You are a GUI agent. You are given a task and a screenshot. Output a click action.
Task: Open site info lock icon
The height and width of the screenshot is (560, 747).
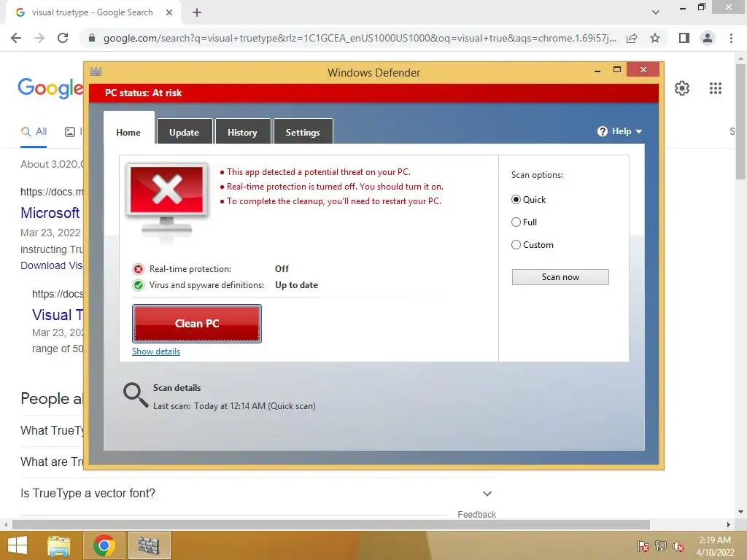point(92,38)
